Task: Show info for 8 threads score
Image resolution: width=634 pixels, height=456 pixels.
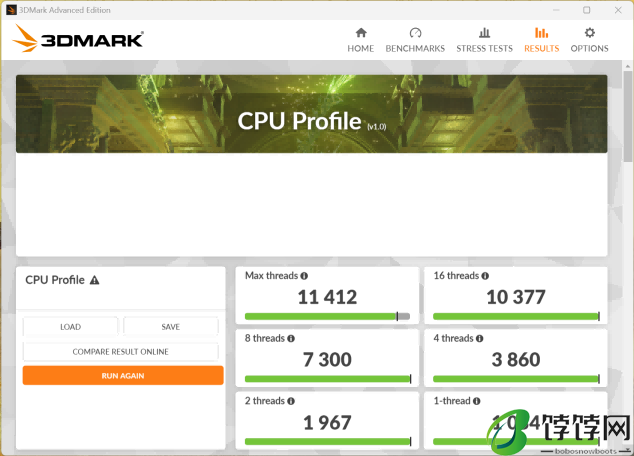Action: tap(291, 338)
